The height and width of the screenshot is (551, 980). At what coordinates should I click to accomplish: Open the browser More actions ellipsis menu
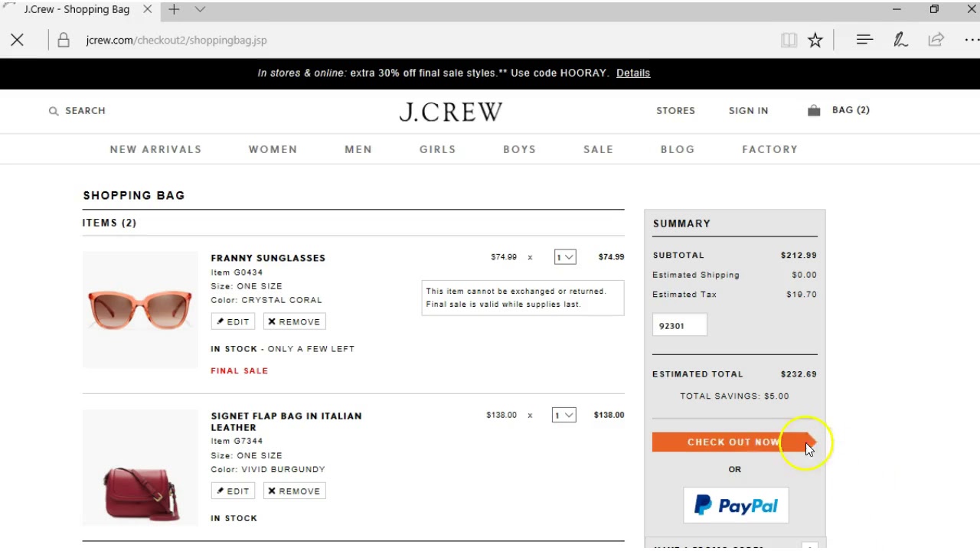972,40
